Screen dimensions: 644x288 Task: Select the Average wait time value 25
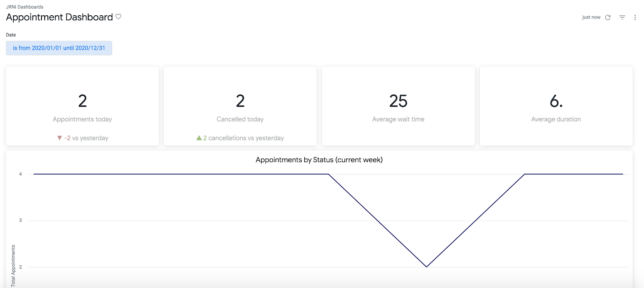pyautogui.click(x=398, y=101)
